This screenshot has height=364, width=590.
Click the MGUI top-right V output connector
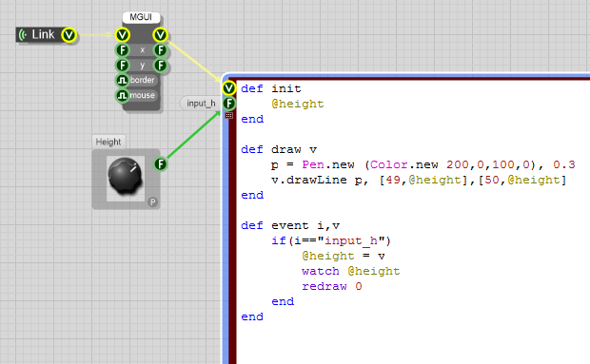click(160, 35)
